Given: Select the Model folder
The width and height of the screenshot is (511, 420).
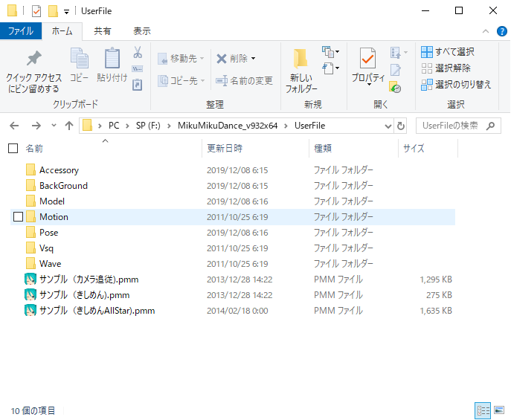Looking at the screenshot, I should [x=233, y=201].
